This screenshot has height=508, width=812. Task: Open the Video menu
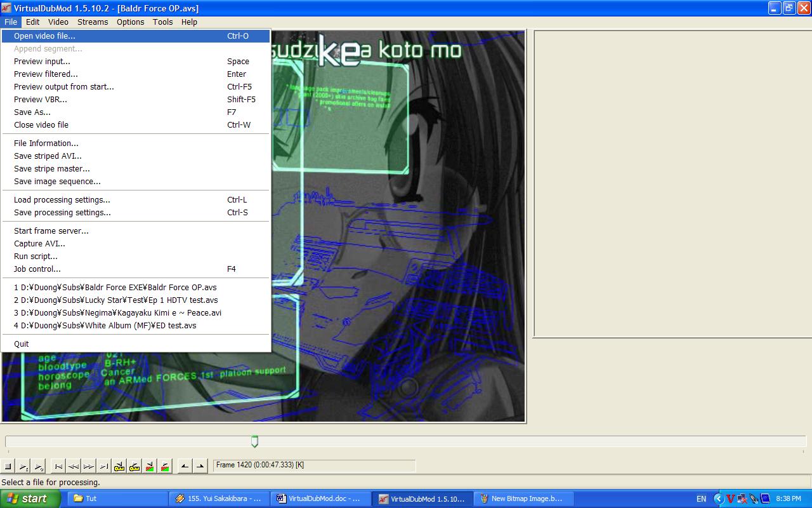click(x=58, y=22)
